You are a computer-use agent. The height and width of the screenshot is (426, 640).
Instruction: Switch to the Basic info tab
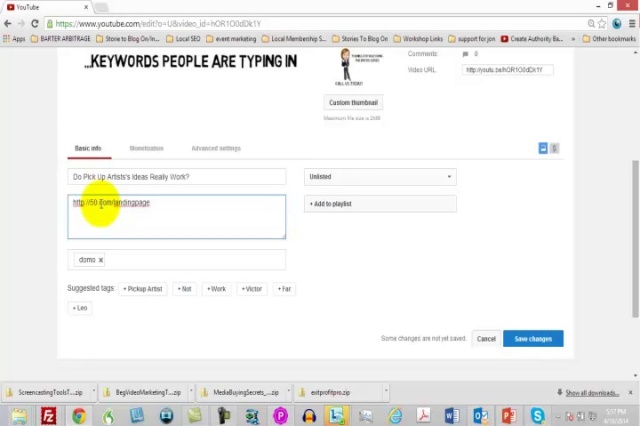click(88, 148)
